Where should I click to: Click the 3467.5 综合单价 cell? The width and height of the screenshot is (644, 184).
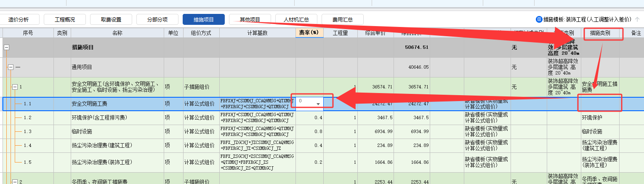click(x=376, y=117)
